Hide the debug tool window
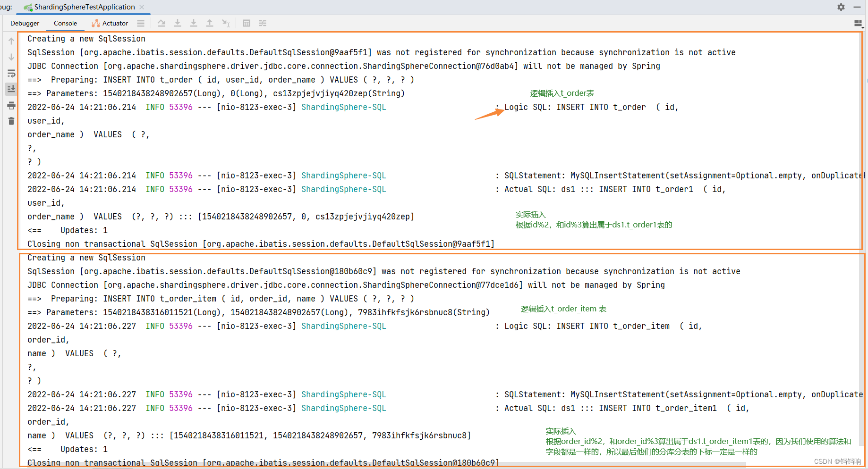 (857, 7)
